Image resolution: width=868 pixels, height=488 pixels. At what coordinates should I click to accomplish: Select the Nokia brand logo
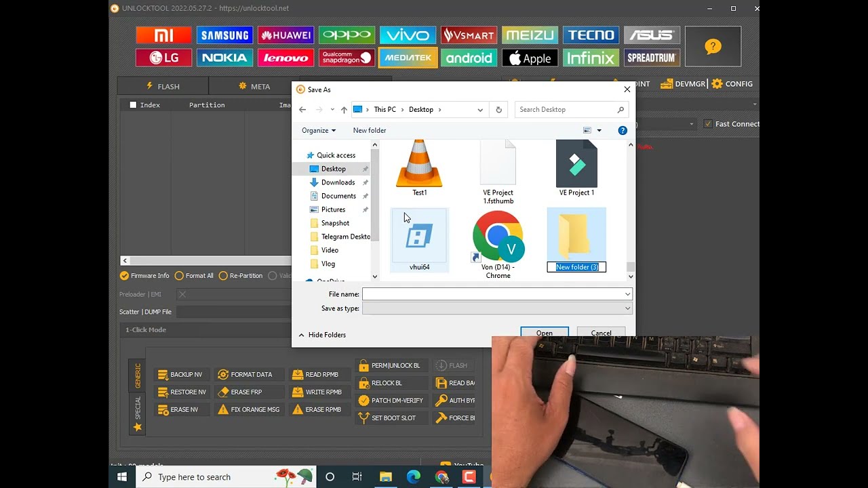tap(224, 58)
